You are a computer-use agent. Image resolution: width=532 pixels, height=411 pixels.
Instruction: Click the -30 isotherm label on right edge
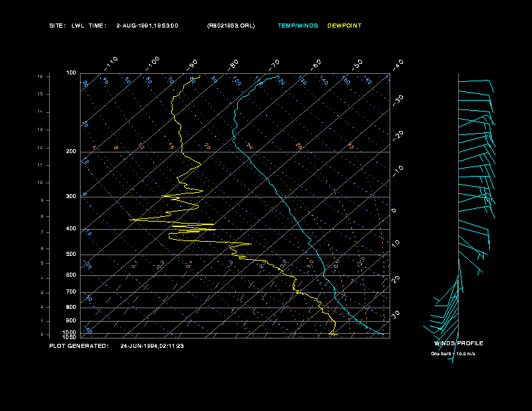click(398, 100)
